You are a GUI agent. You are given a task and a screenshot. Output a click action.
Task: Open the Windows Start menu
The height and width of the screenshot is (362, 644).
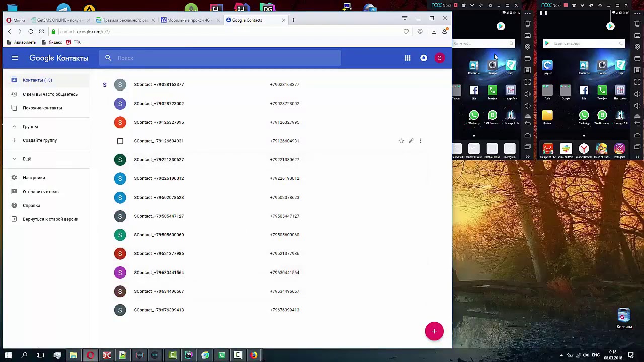[8, 355]
